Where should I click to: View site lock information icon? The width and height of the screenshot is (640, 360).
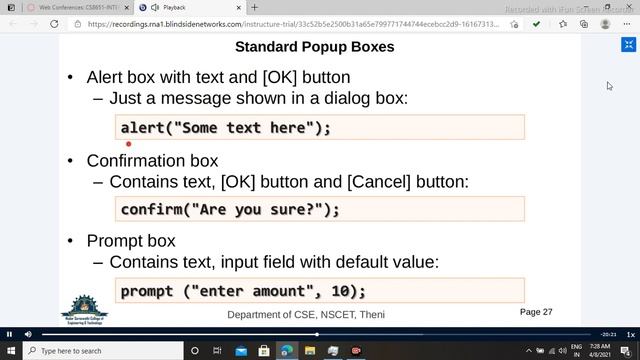coord(78,24)
